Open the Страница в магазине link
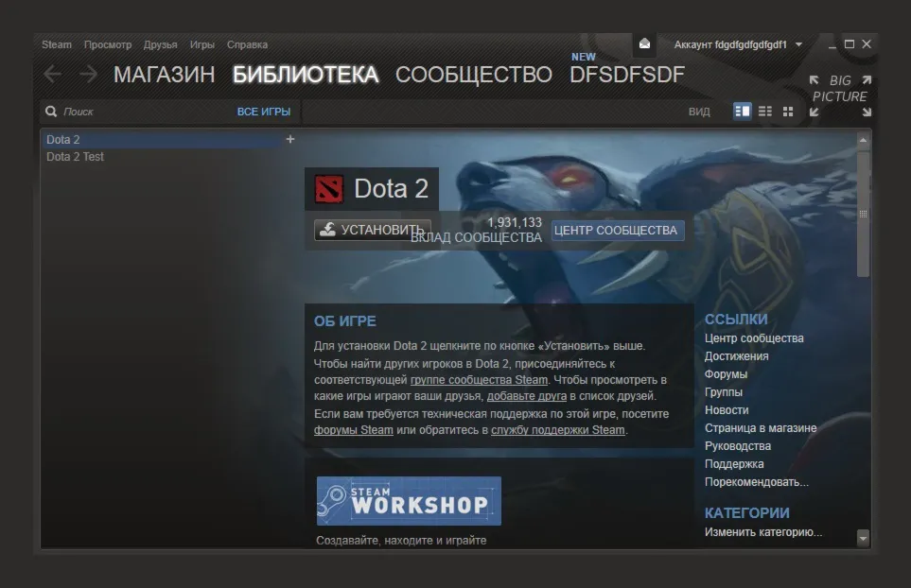 point(761,428)
